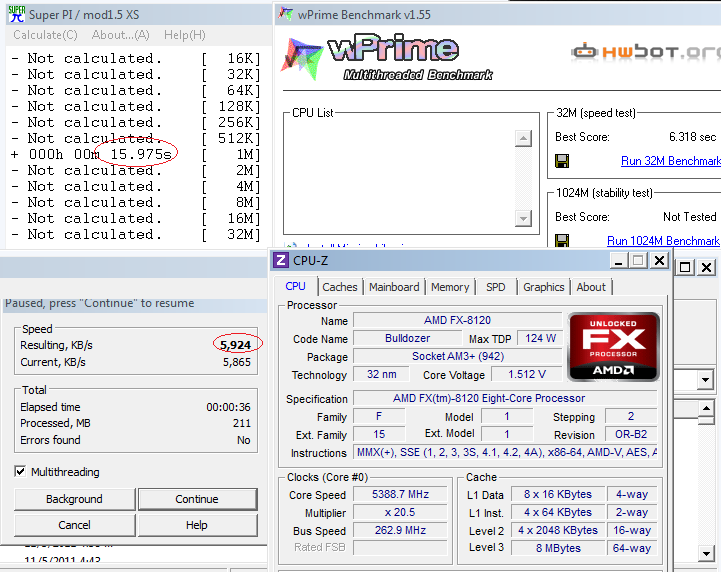Click the save icon beside Run 32M Benchmark

[562, 161]
